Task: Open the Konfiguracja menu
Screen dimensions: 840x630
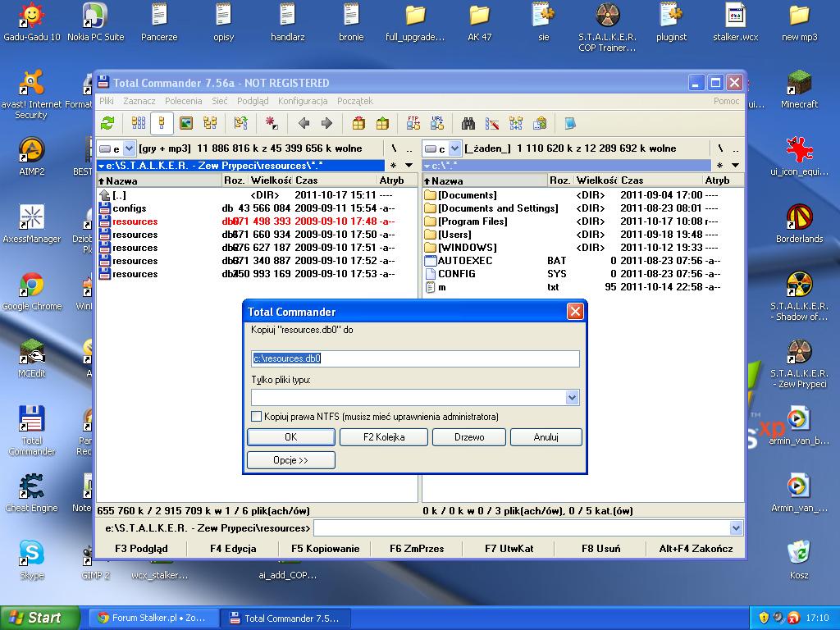Action: point(303,101)
